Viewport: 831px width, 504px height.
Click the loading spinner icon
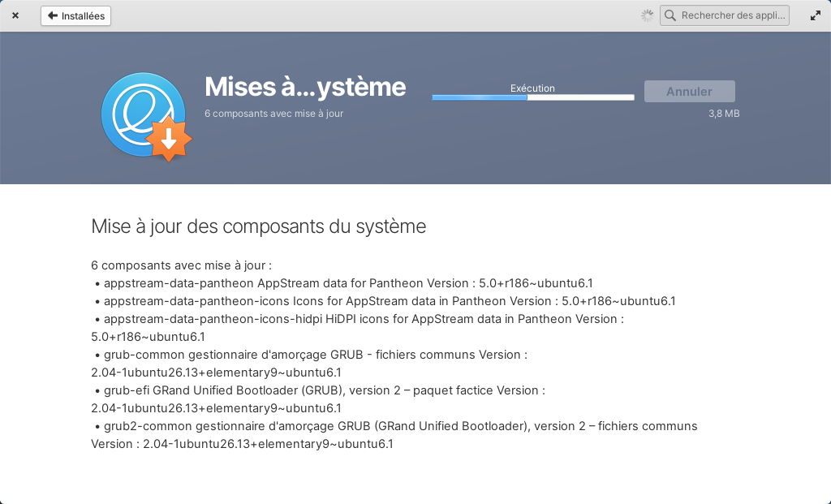[x=647, y=15]
